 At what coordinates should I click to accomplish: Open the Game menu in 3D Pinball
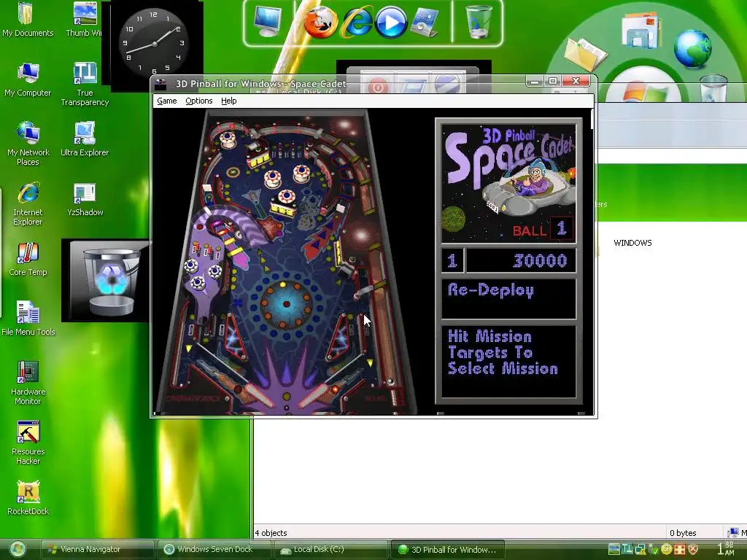tap(167, 101)
